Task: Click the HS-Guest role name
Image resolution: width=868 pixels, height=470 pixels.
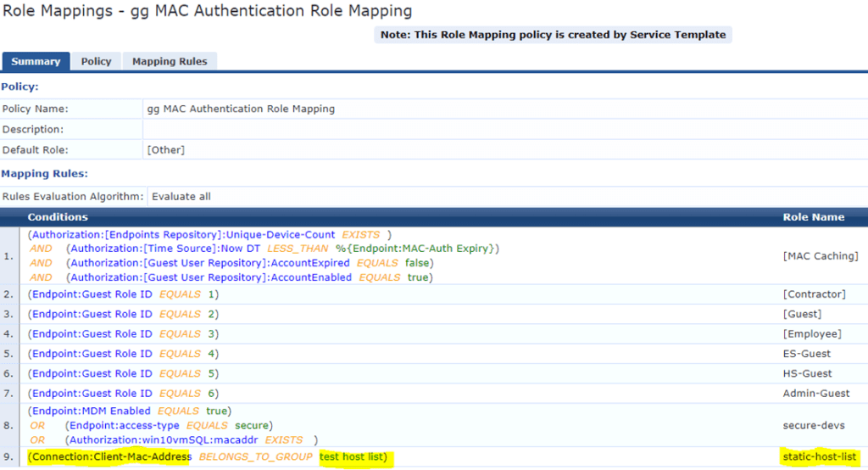Action: (807, 373)
